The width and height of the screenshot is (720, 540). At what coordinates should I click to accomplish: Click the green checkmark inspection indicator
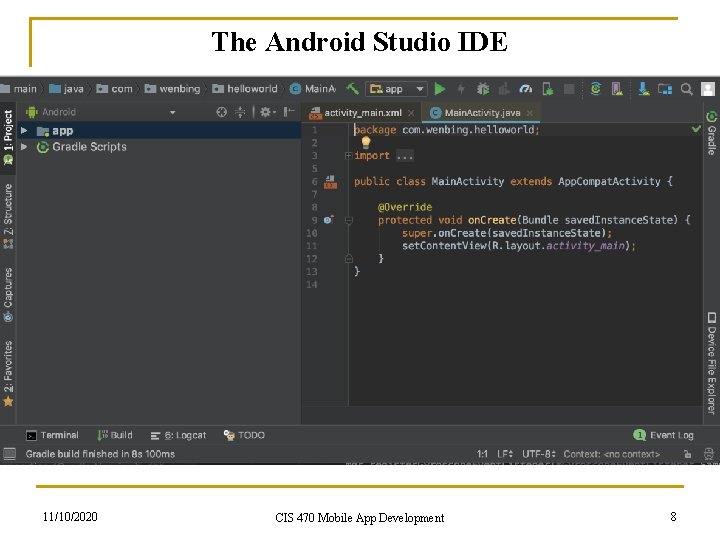point(696,129)
